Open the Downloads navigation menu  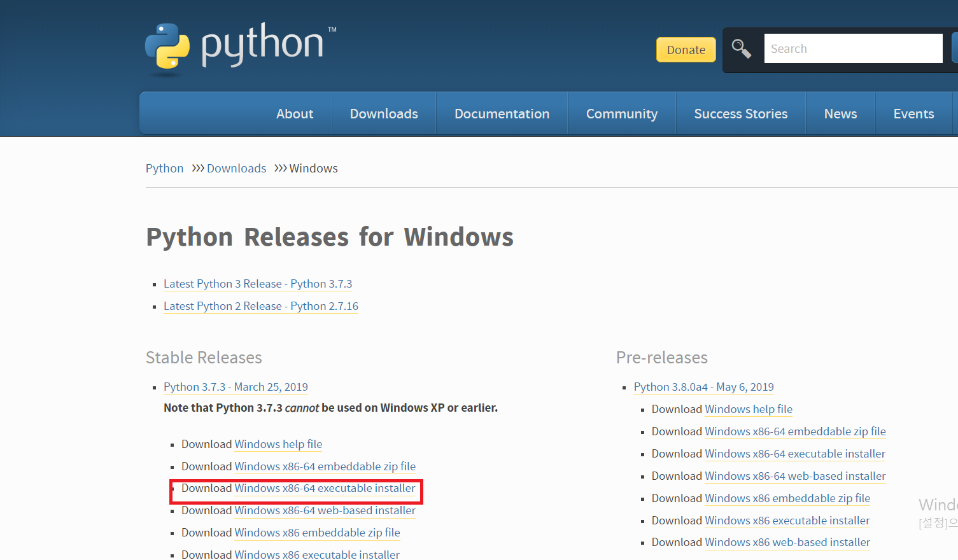click(x=384, y=114)
